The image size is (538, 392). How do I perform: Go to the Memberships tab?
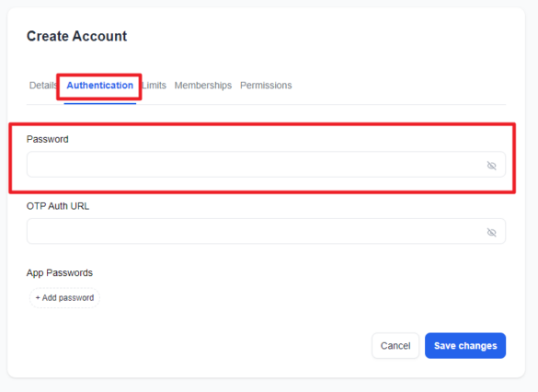point(203,86)
